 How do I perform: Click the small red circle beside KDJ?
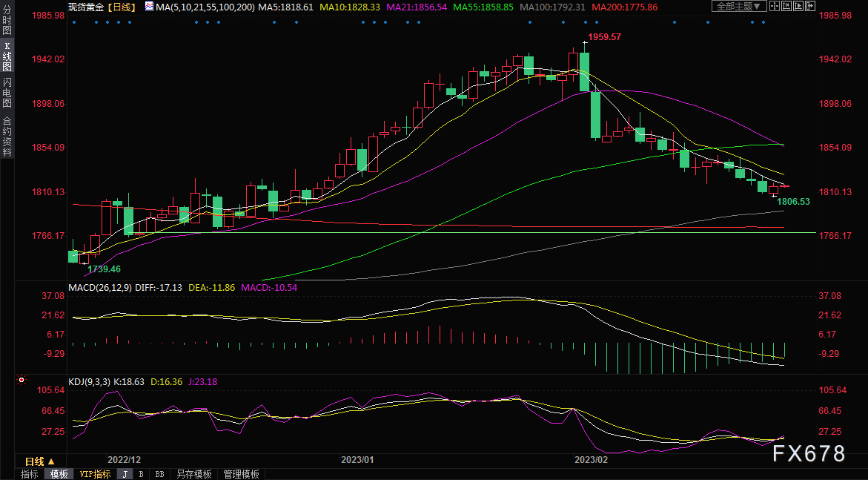pyautogui.click(x=21, y=381)
